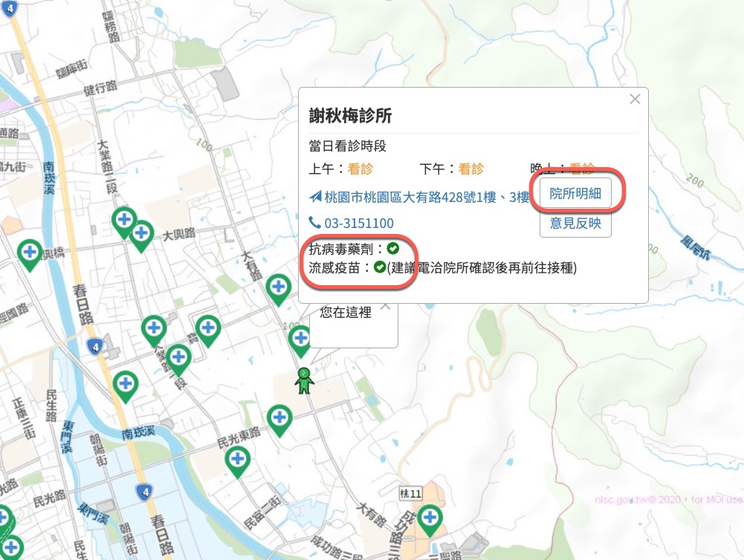
Task: Click the 民富二街 street label
Action: pyautogui.click(x=262, y=512)
